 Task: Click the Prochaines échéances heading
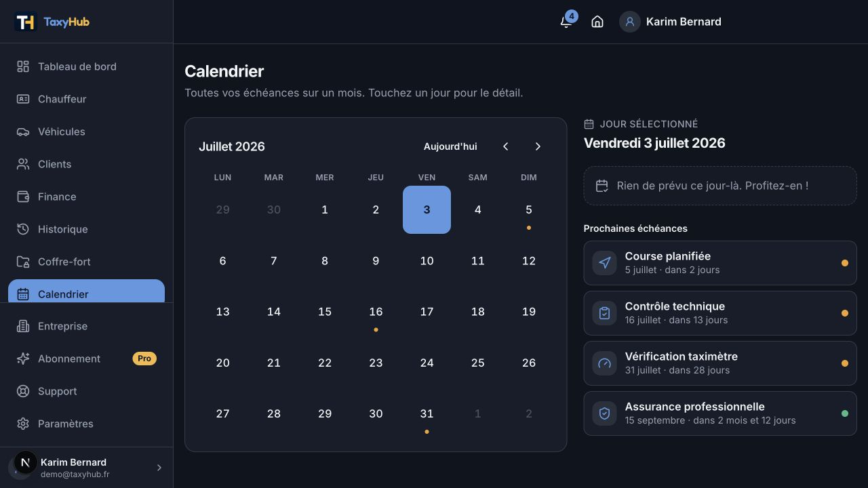tap(635, 228)
